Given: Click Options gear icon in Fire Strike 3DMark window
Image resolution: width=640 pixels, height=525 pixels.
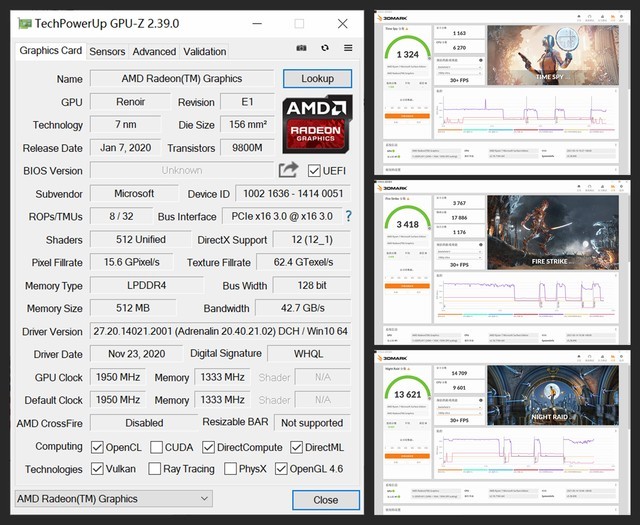Looking at the screenshot, I should pyautogui.click(x=622, y=187).
